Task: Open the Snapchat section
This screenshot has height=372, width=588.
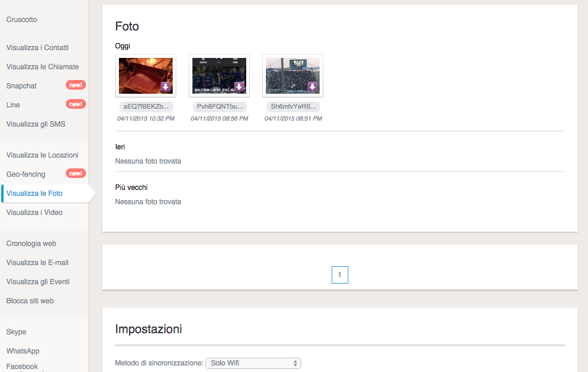Action: point(22,86)
